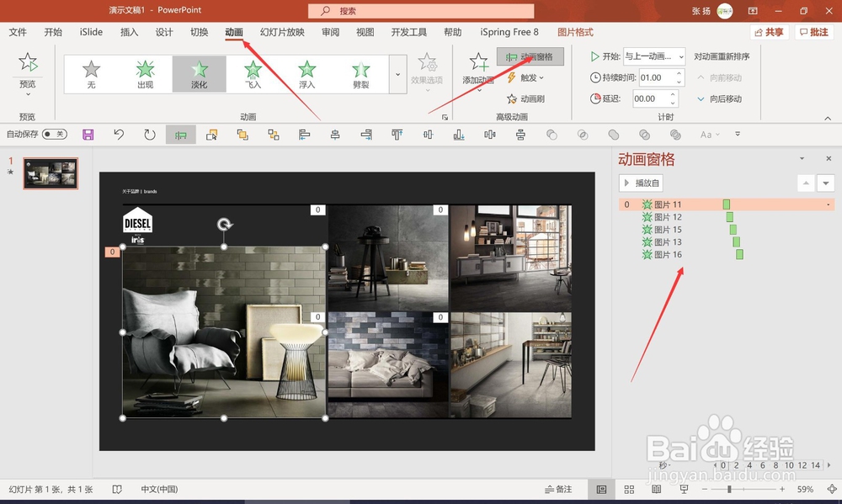The width and height of the screenshot is (842, 504).
Task: Open the 文件 menu
Action: (18, 32)
